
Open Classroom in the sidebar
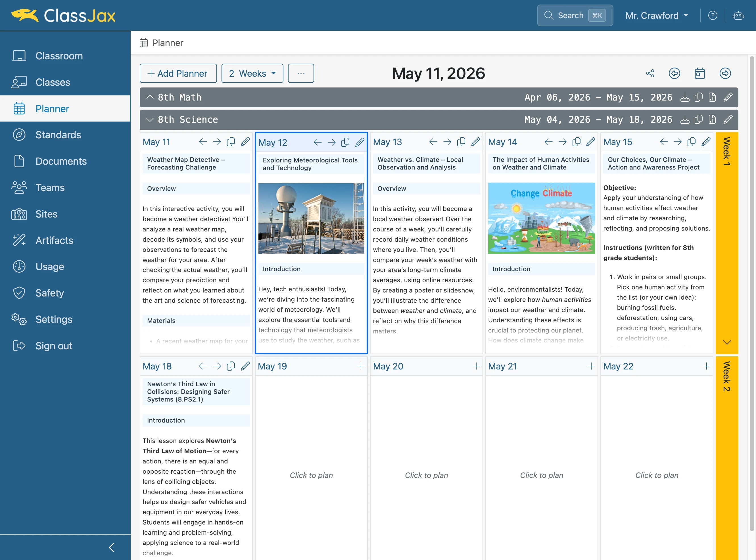point(65,56)
